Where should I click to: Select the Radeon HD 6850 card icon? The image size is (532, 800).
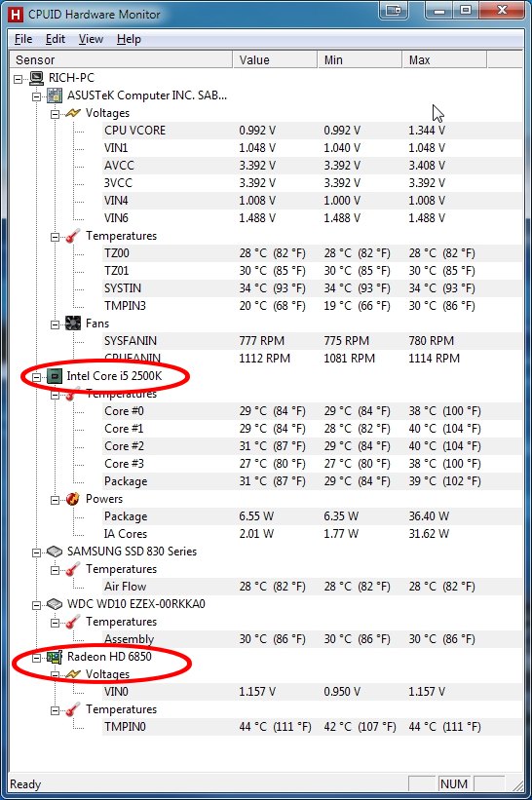tap(55, 657)
